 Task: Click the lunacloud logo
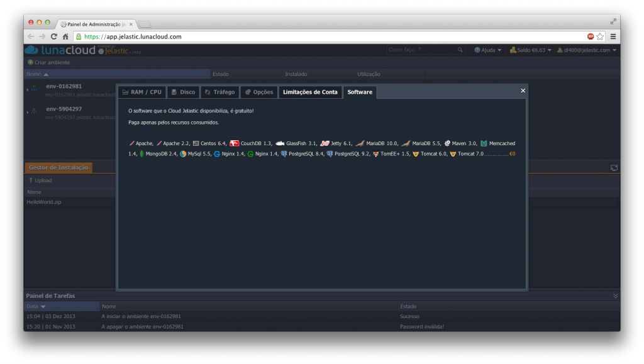(x=60, y=50)
